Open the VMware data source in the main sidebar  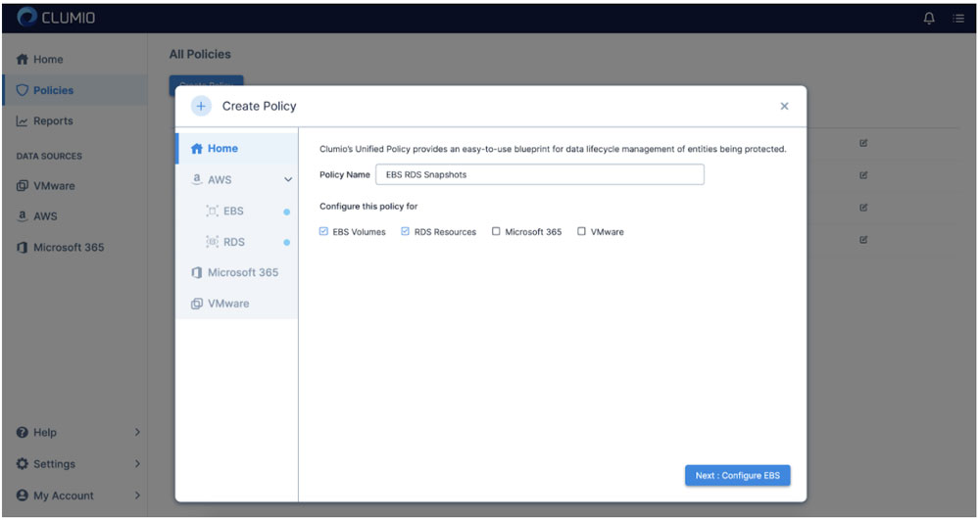(x=75, y=185)
